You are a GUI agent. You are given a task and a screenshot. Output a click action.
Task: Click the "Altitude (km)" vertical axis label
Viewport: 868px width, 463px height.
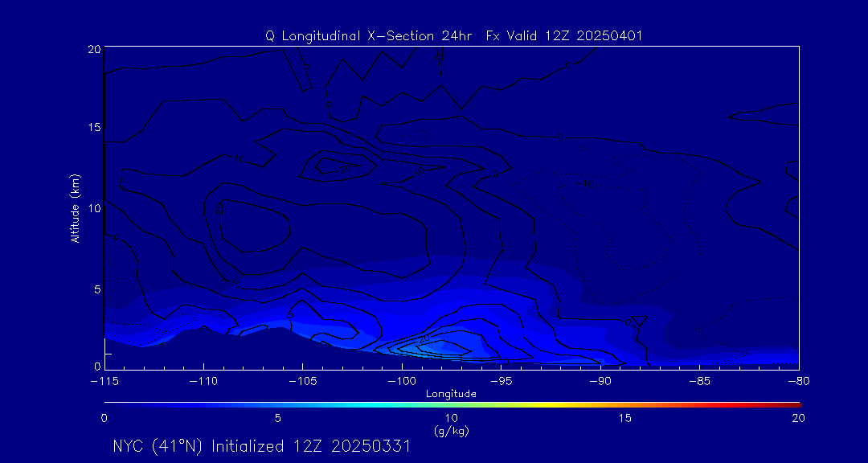[x=75, y=207]
